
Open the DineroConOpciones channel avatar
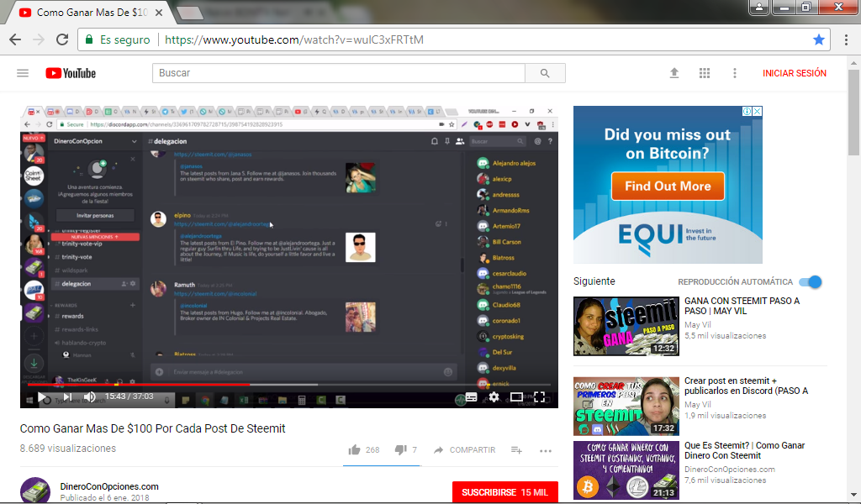pos(35,491)
